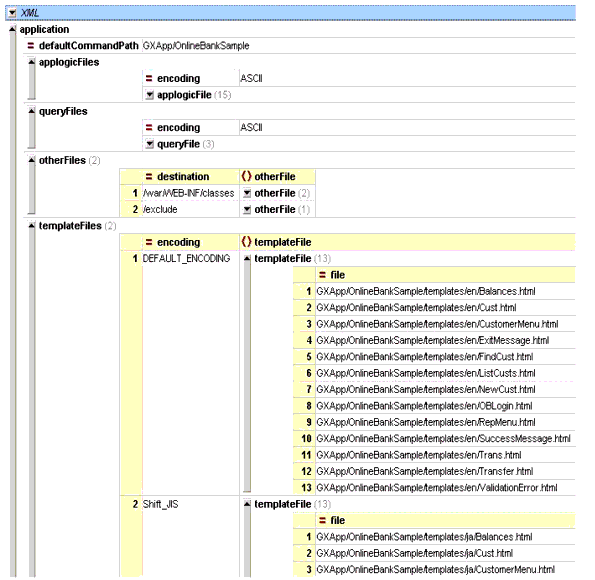This screenshot has width=595, height=580.
Task: Click the attribute icon in the templateFiles encoding header
Action: pos(149,242)
